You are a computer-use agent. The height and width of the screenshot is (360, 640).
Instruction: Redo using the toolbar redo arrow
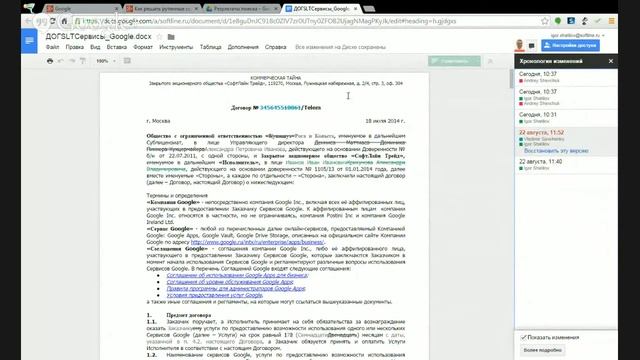click(72, 61)
